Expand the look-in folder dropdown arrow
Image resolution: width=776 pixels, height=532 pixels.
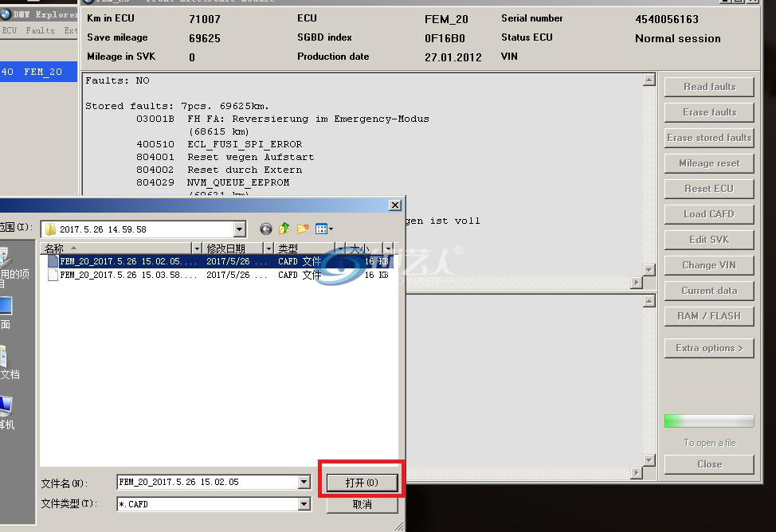tap(240, 229)
